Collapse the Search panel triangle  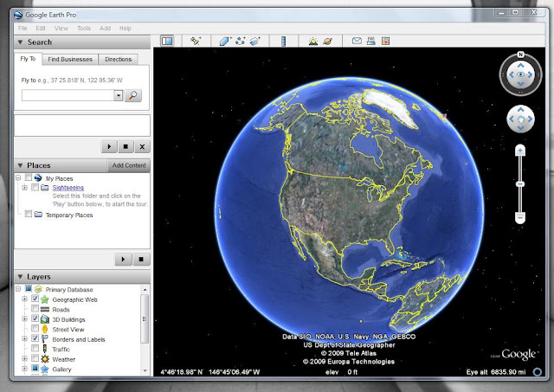click(x=21, y=42)
